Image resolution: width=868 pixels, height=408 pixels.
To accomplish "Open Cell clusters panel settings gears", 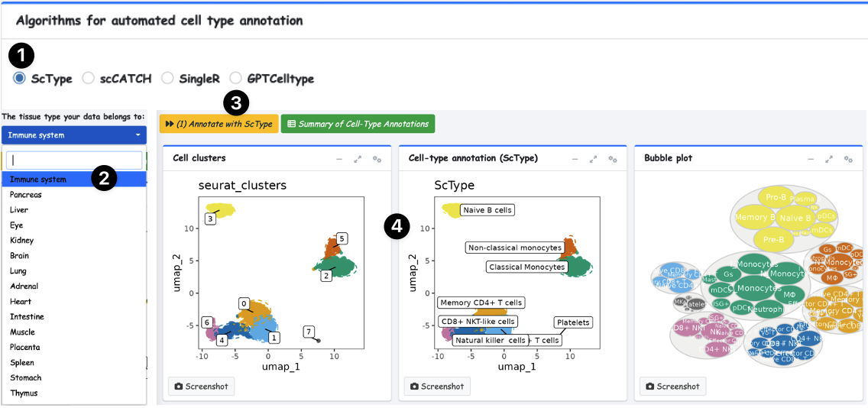I will click(x=377, y=159).
